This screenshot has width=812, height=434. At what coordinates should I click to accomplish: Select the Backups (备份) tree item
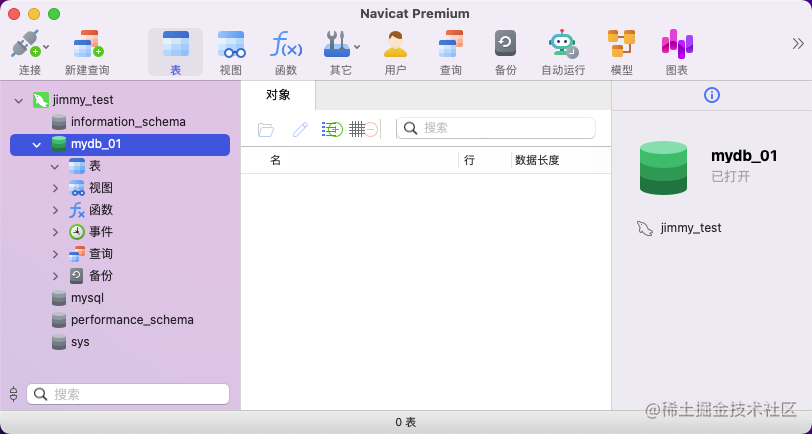click(x=91, y=276)
